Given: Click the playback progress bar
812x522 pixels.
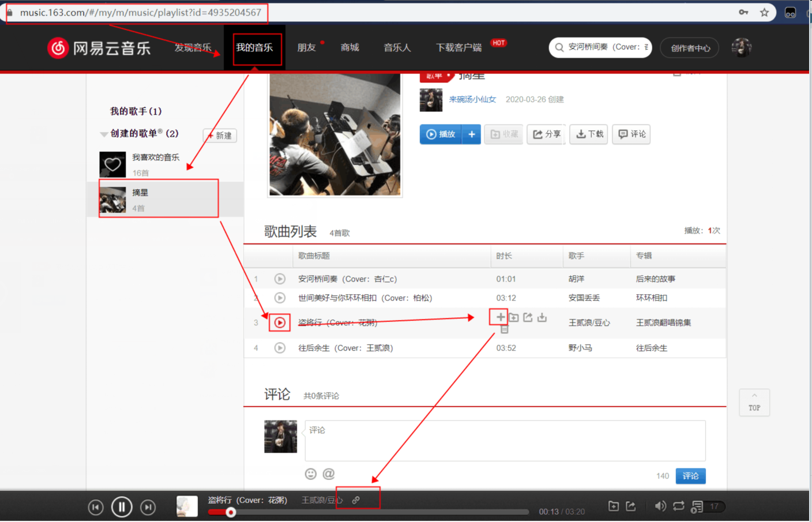Looking at the screenshot, I should pyautogui.click(x=369, y=512).
